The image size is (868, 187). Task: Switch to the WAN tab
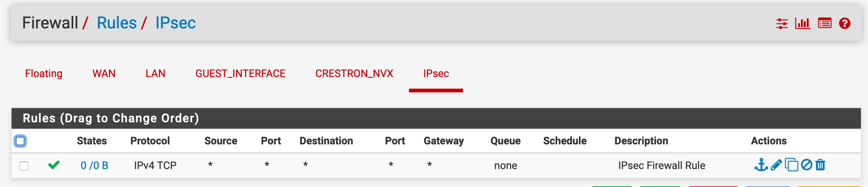[104, 73]
